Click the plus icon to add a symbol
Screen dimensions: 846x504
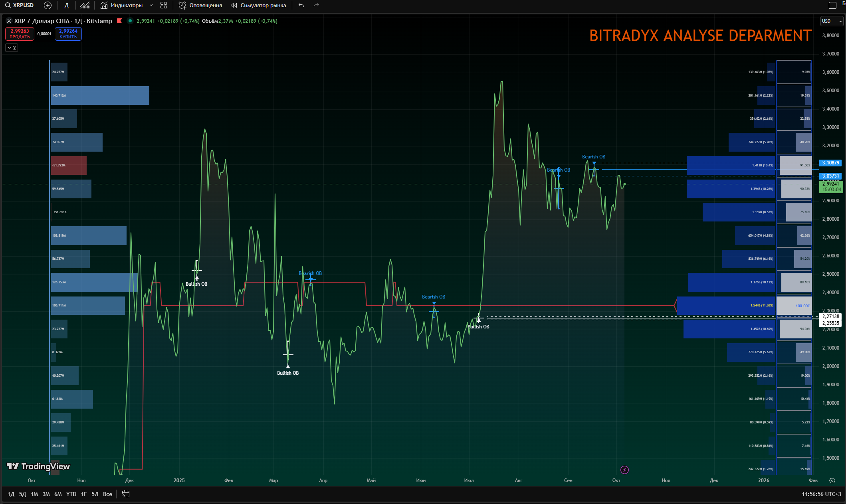pos(48,5)
